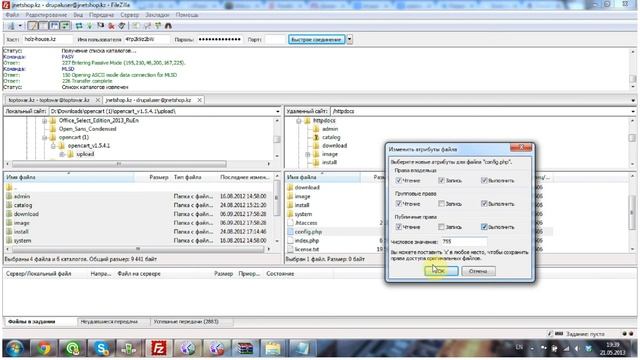Open Skype from the taskbar

[x=101, y=348]
